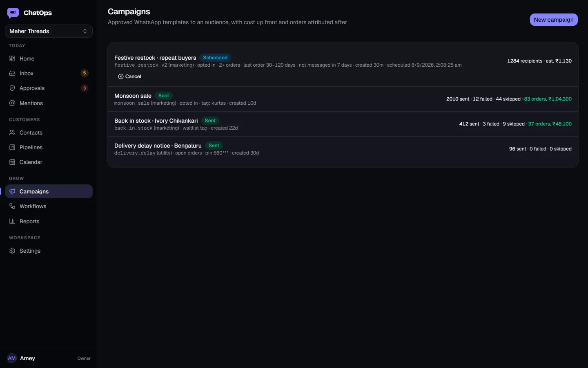Click the Sent badge on Back in stock
Viewport: 588px width, 368px height.
tap(210, 121)
